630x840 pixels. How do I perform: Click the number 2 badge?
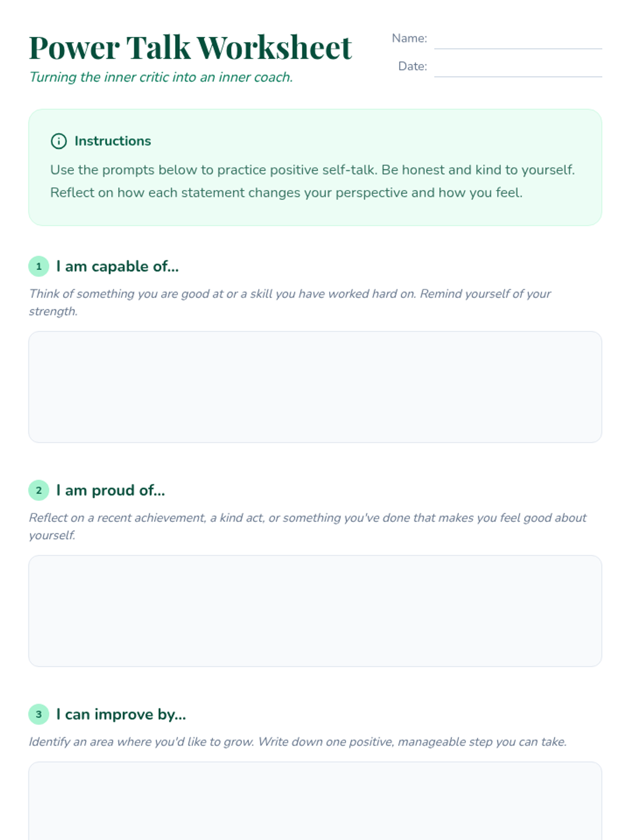pos(39,490)
